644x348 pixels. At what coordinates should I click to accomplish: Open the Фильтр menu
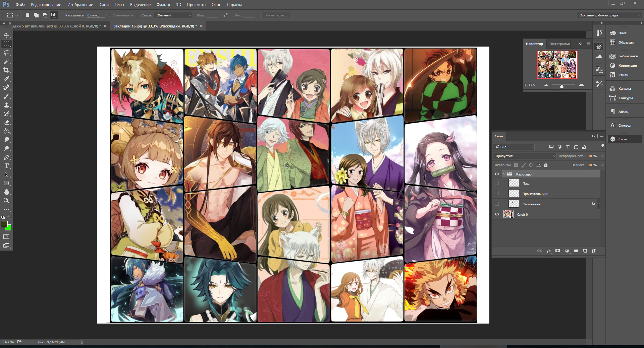click(x=163, y=5)
